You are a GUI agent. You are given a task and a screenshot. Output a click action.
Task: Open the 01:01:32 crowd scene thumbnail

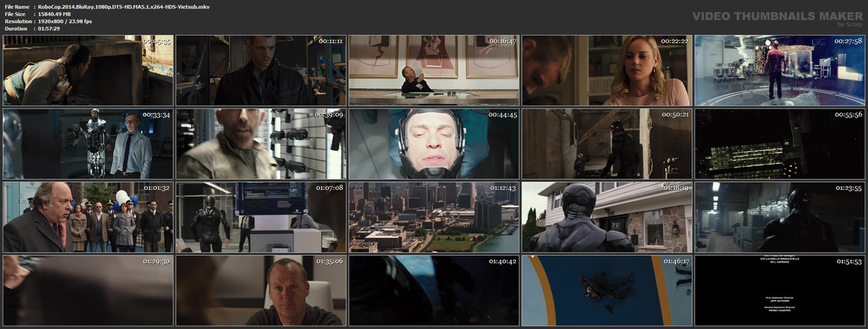(88, 217)
